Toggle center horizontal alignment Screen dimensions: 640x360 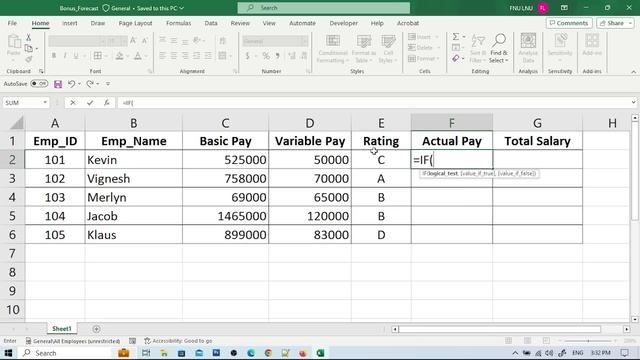click(x=174, y=56)
